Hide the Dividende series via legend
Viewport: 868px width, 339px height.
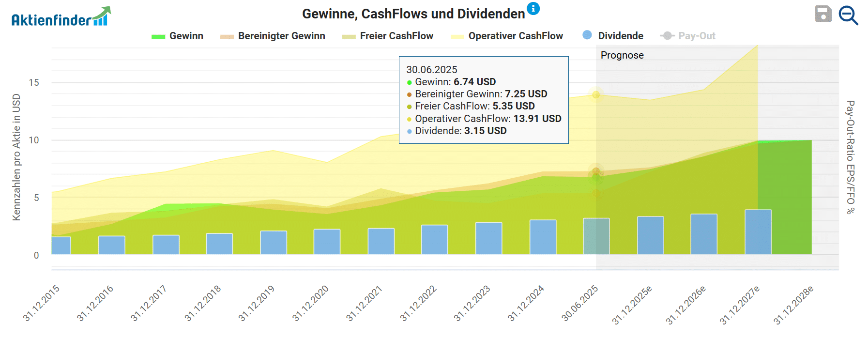tap(620, 36)
